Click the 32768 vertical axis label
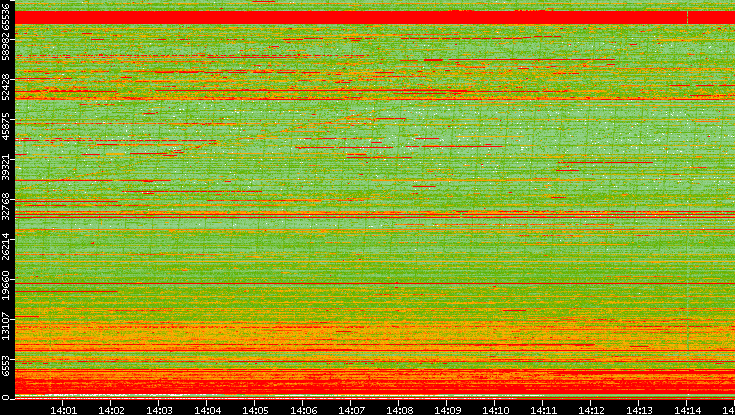Viewport: 735px width, 415px height. (x=7, y=206)
